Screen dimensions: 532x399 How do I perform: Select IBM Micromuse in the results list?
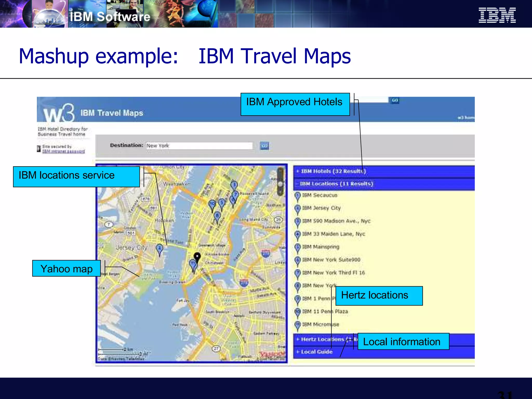[321, 324]
